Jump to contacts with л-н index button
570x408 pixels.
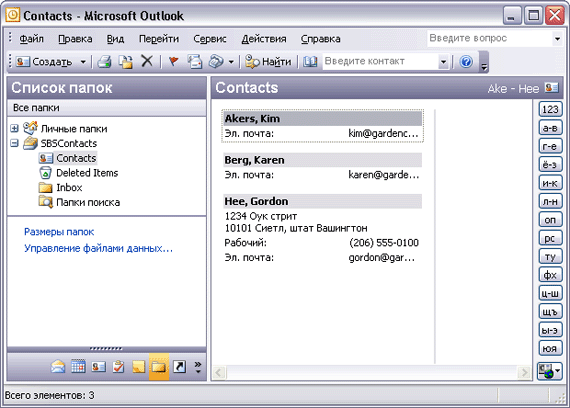(x=550, y=201)
